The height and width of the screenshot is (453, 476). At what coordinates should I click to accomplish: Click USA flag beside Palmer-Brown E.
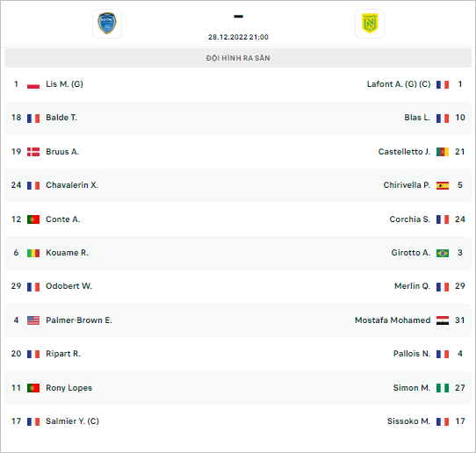coord(33,320)
